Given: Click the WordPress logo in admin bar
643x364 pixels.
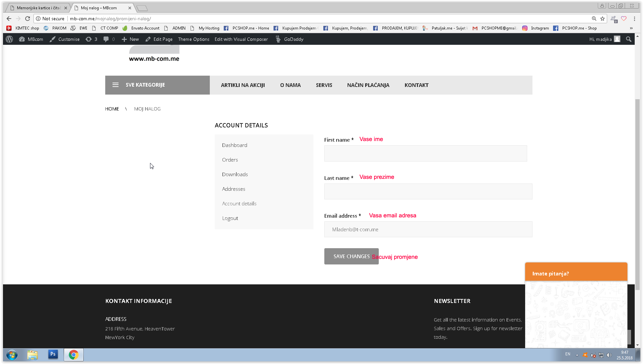Looking at the screenshot, I should tap(9, 39).
